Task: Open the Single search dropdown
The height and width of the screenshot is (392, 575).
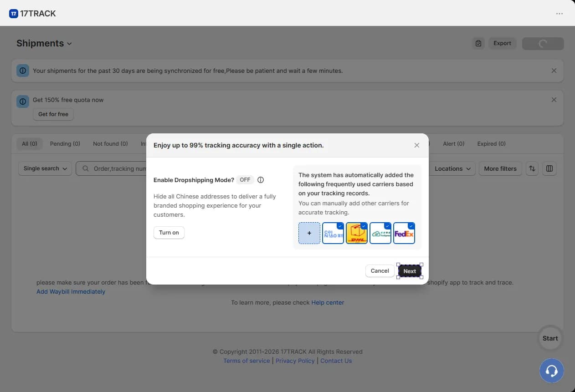Action: pyautogui.click(x=45, y=168)
